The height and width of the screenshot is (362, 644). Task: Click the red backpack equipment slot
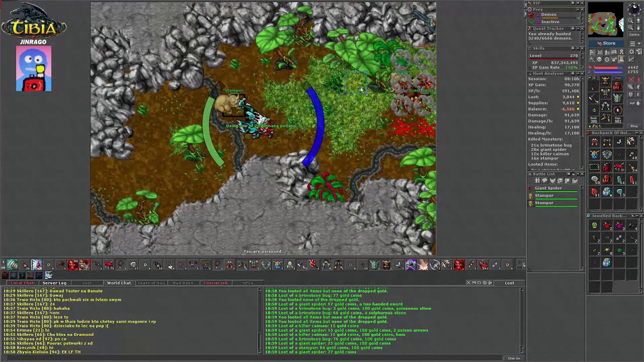pyautogui.click(x=618, y=86)
